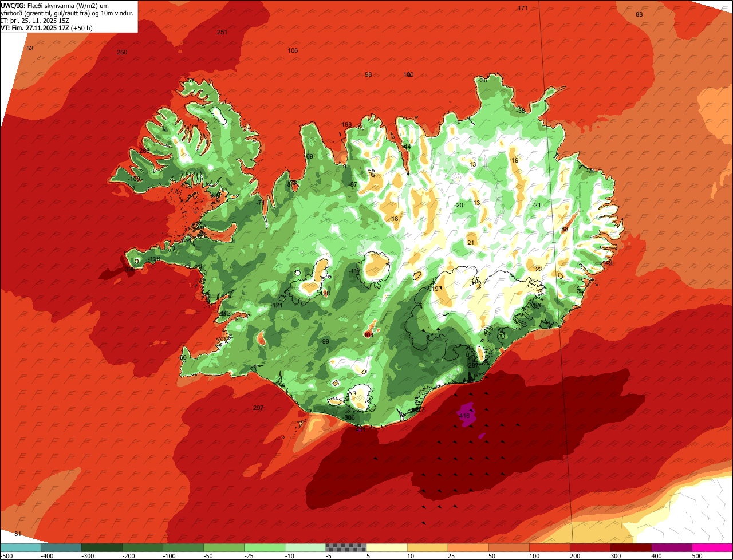Click the -99 value in south Iceland

(x=324, y=341)
